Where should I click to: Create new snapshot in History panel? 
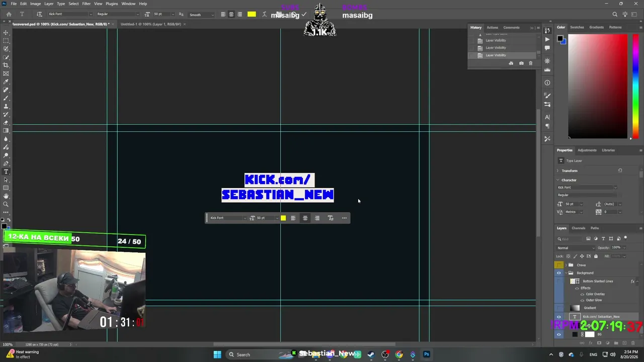[521, 63]
